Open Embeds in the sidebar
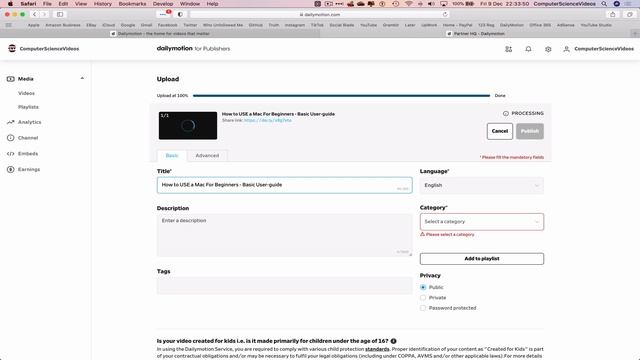Image resolution: width=640 pixels, height=360 pixels. [28, 153]
